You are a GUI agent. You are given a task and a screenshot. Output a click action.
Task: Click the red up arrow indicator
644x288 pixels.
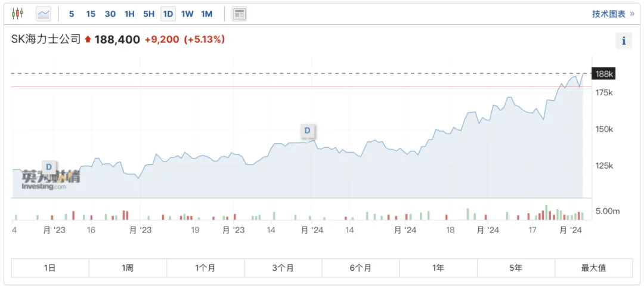[x=88, y=39]
